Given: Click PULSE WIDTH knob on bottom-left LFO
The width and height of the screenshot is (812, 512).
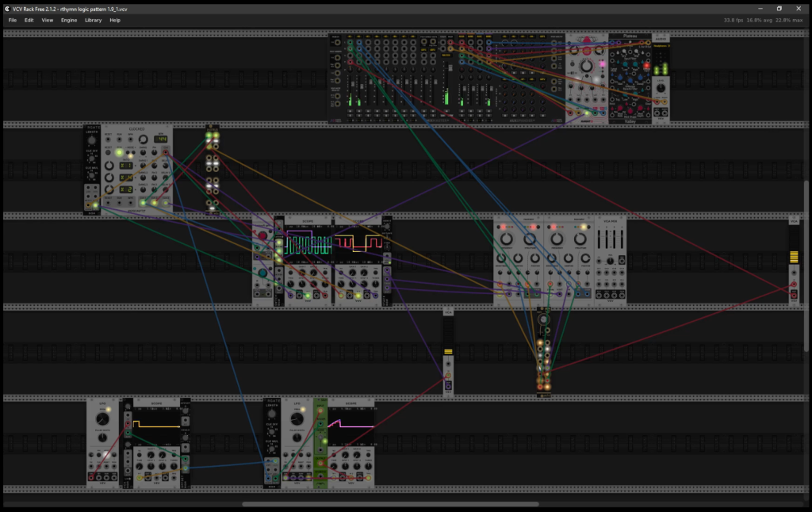Looking at the screenshot, I should [102, 437].
